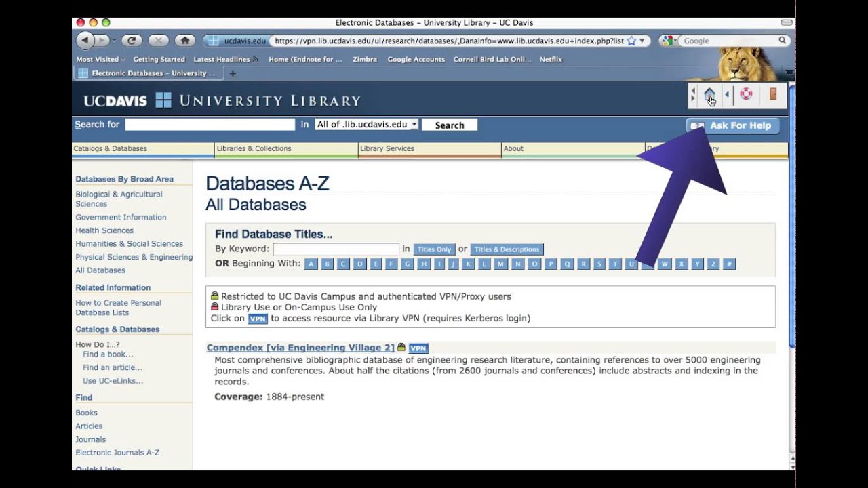The image size is (868, 488).
Task: Click the VPN badge beside Compendex
Action: (x=418, y=348)
